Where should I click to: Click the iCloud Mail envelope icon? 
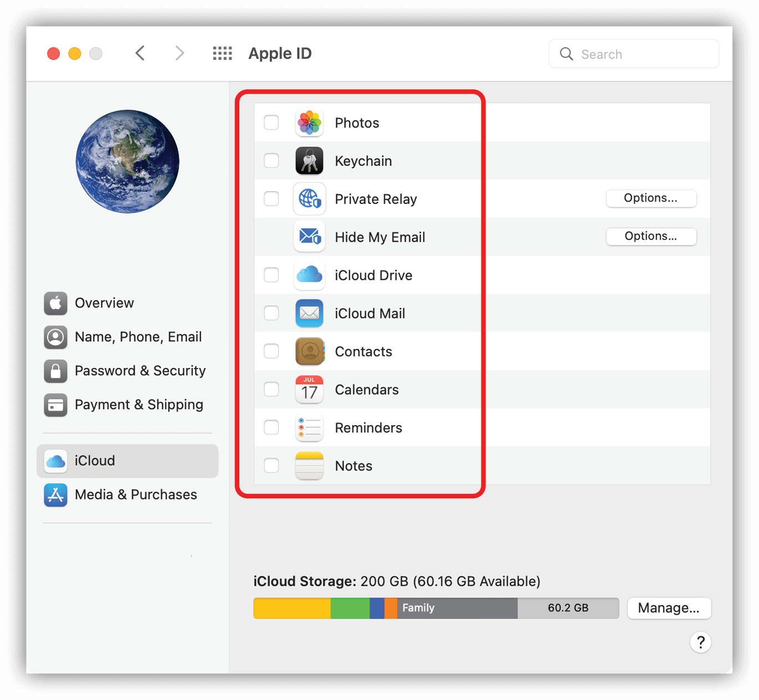point(309,313)
